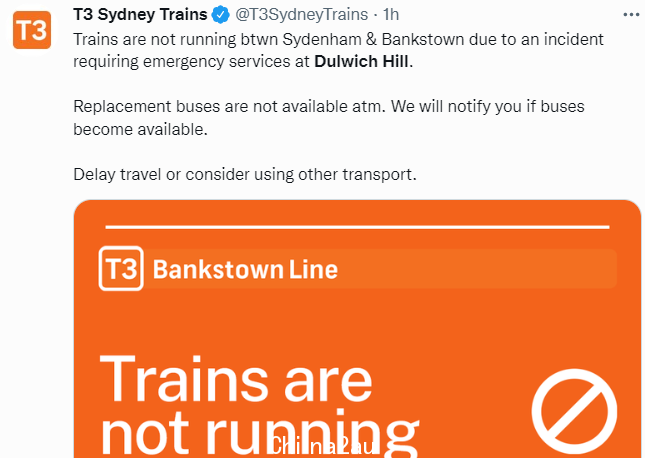The height and width of the screenshot is (458, 645).
Task: Click the blue verified checkmark badge
Action: pyautogui.click(x=220, y=15)
